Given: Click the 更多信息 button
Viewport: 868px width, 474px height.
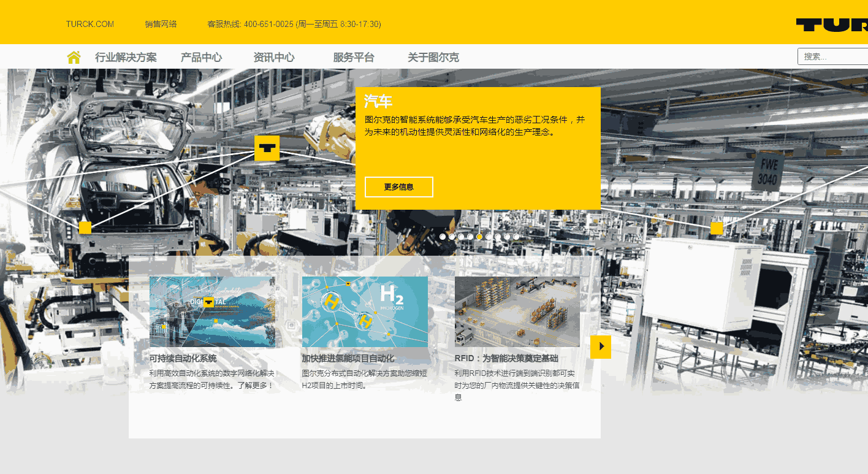Looking at the screenshot, I should [x=398, y=187].
